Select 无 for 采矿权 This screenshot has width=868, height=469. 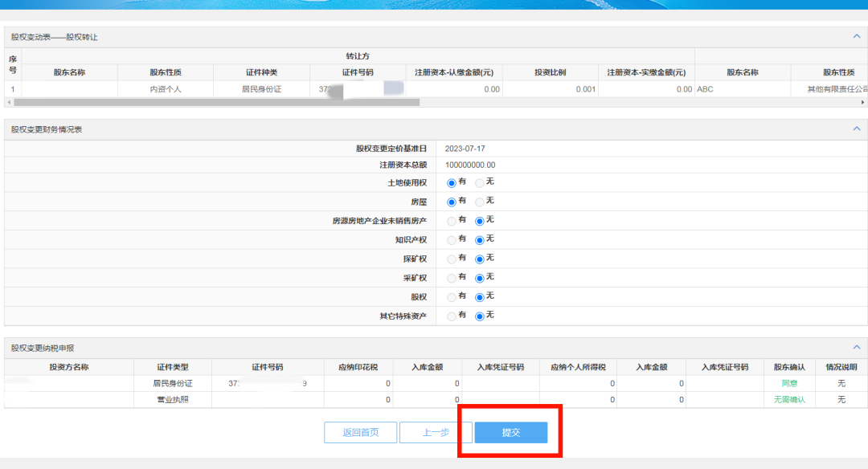click(480, 278)
